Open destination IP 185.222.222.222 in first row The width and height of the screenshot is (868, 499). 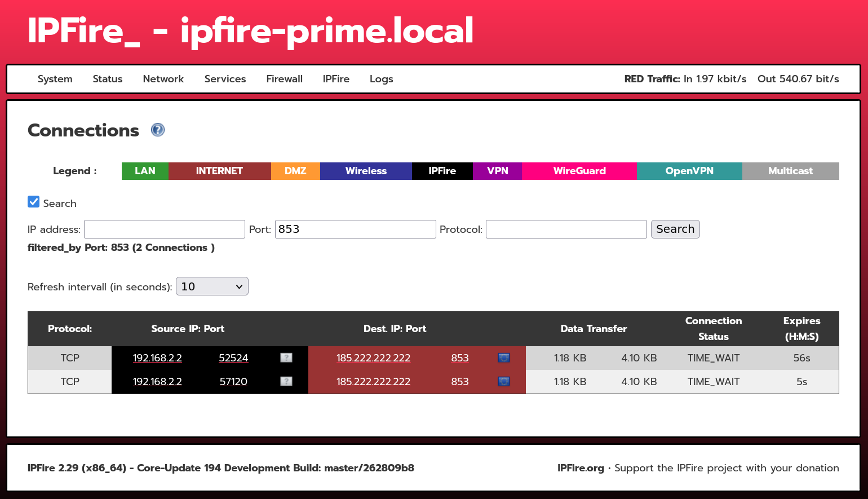[x=373, y=358]
